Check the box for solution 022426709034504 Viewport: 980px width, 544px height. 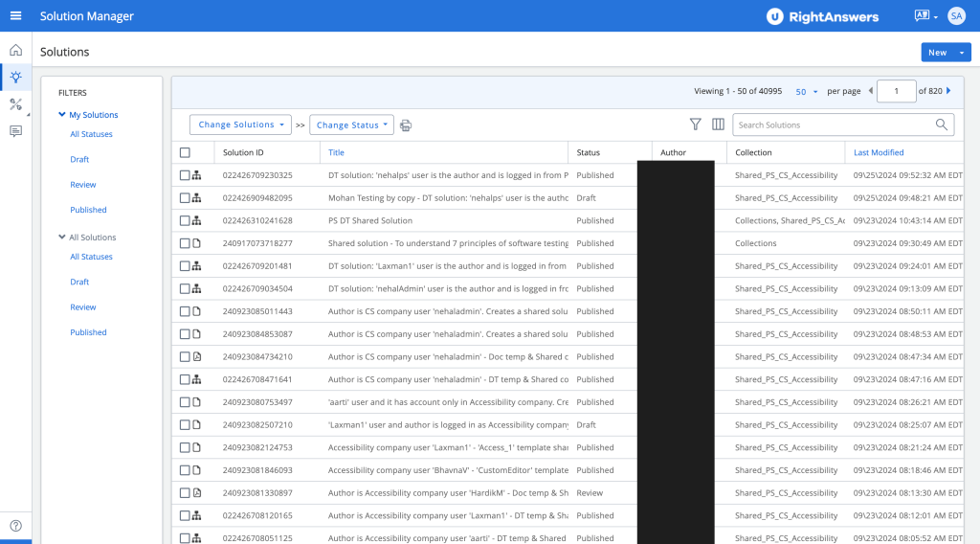(x=185, y=289)
